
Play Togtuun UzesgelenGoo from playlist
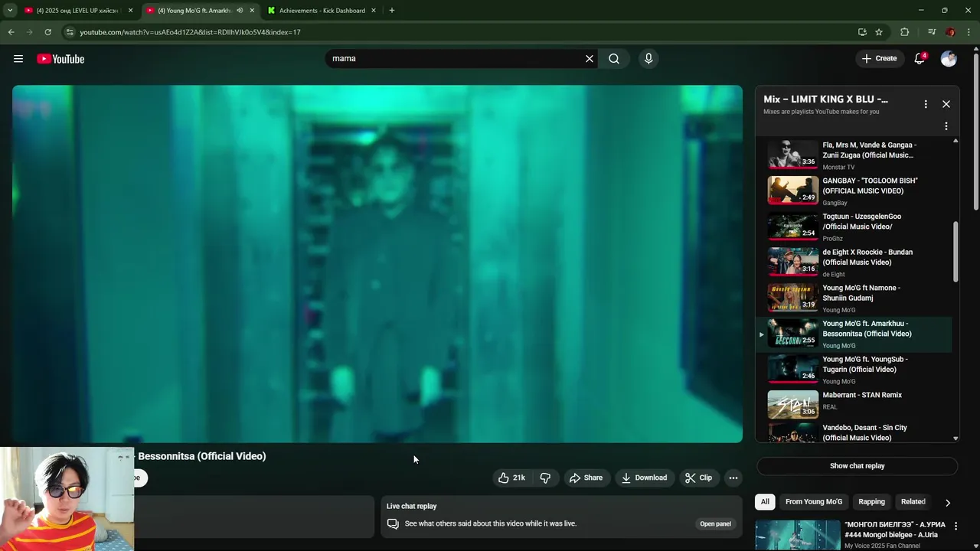click(854, 227)
